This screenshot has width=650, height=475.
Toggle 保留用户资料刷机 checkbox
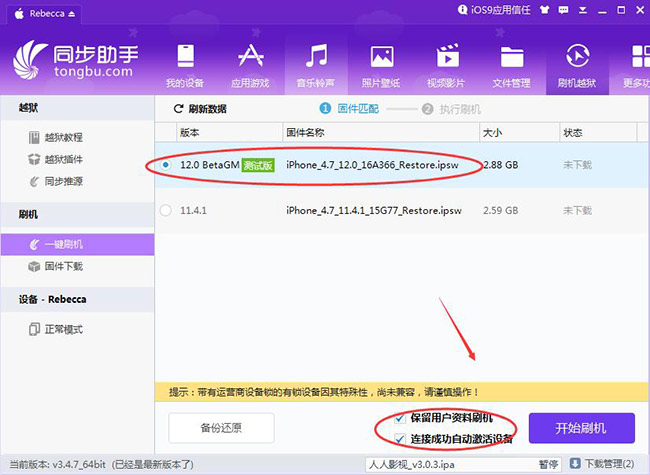tap(400, 418)
